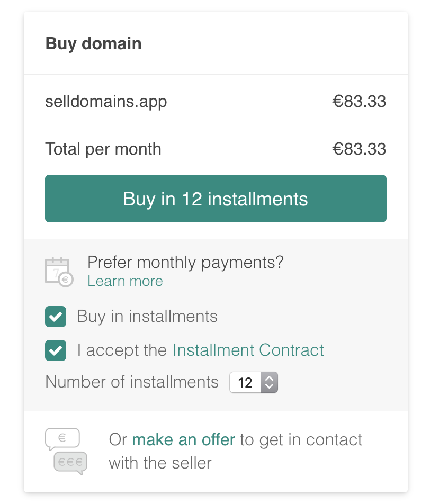Click the euro chat bubbles offer icon
The width and height of the screenshot is (430, 504).
tap(66, 451)
